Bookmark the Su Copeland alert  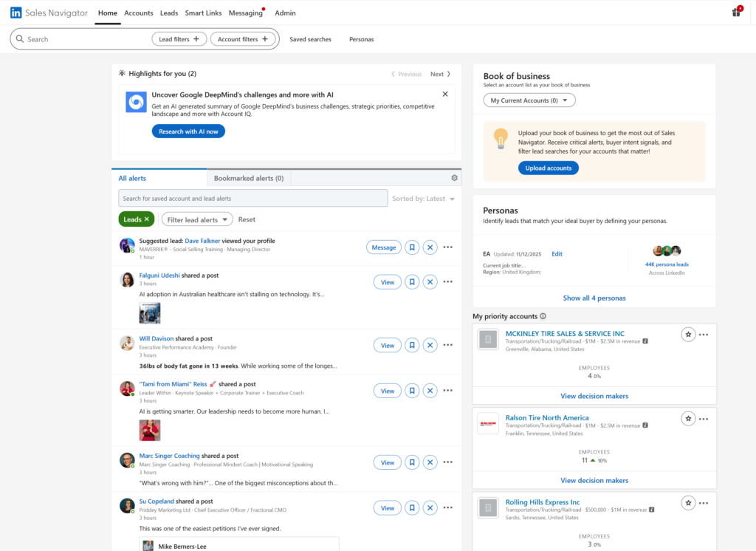click(412, 508)
